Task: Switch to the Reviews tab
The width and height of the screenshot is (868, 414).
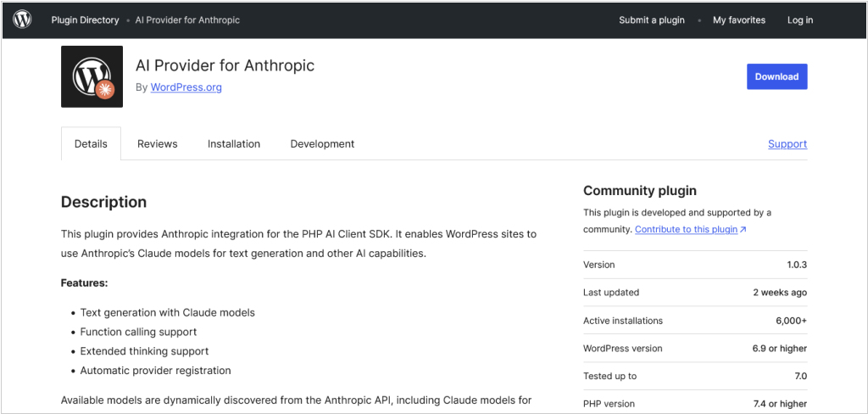Action: pyautogui.click(x=157, y=143)
